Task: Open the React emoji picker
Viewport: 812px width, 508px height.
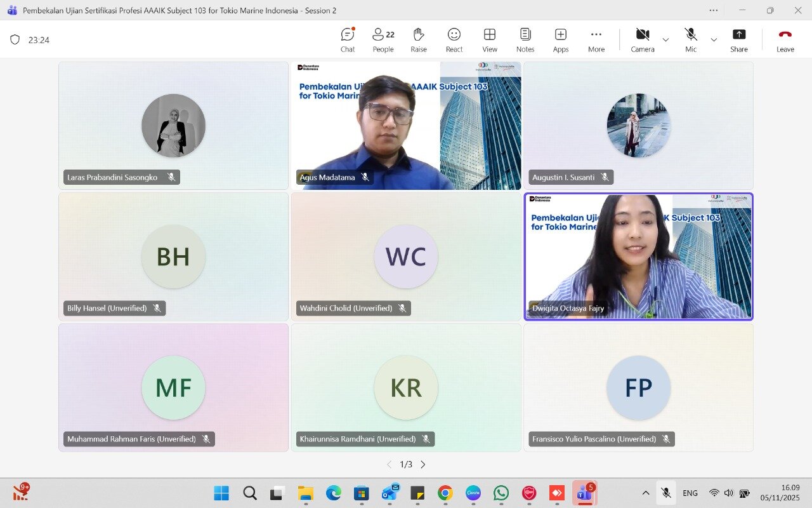Action: pyautogui.click(x=454, y=39)
